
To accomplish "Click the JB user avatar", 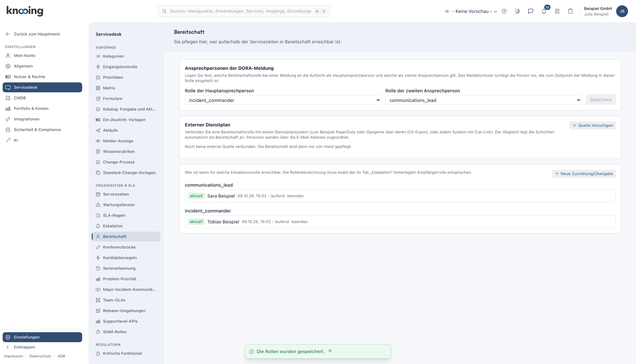I will coord(622,11).
